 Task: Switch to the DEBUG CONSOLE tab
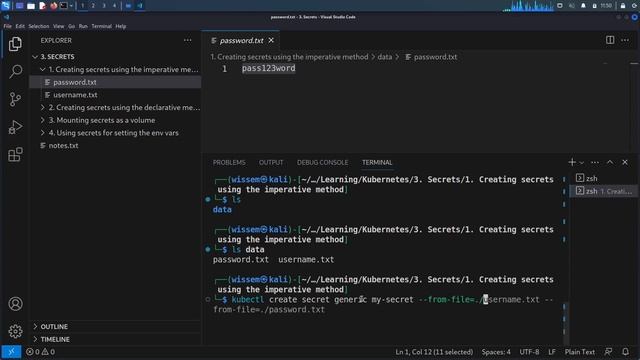tap(322, 162)
